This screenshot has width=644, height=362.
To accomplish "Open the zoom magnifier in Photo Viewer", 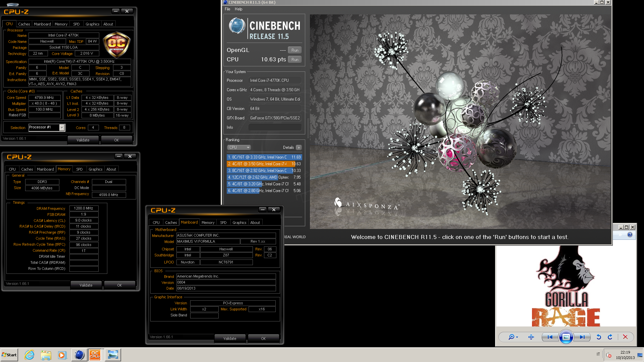I will click(513, 337).
